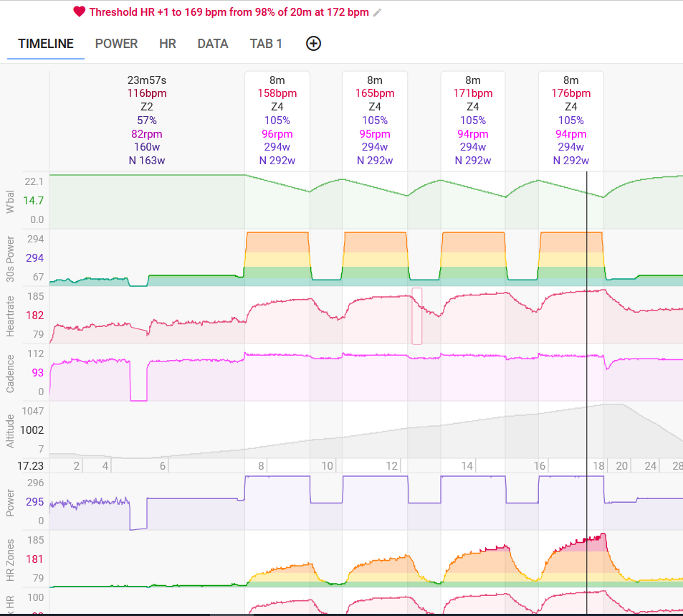Click the 96rpm value in the first 8m interval
This screenshot has width=683, height=616.
click(x=277, y=134)
